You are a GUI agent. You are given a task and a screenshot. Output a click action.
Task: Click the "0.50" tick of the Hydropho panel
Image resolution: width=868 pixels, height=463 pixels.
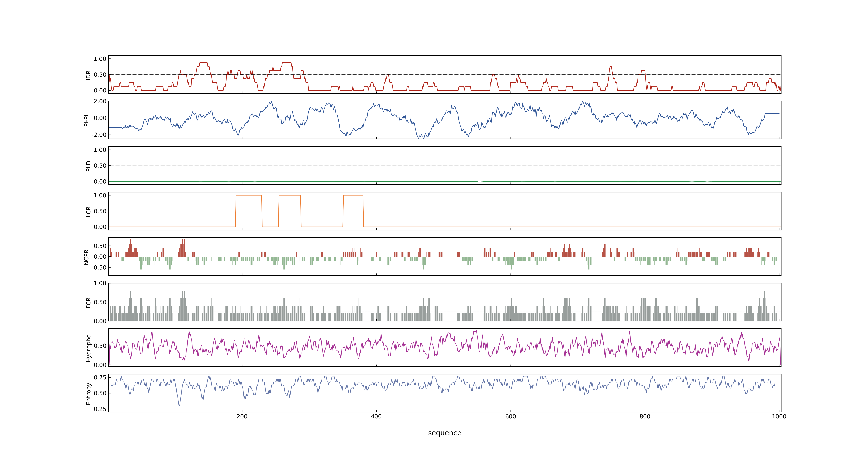pos(100,346)
